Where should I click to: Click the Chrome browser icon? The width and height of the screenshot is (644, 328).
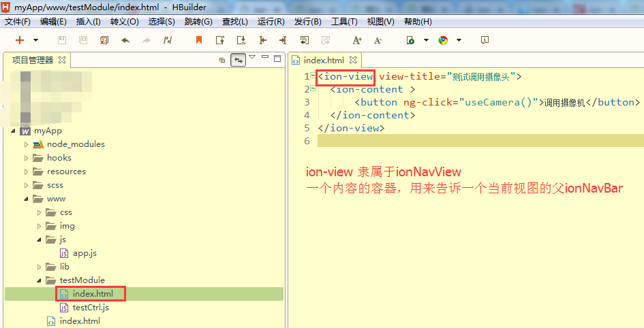coord(443,40)
